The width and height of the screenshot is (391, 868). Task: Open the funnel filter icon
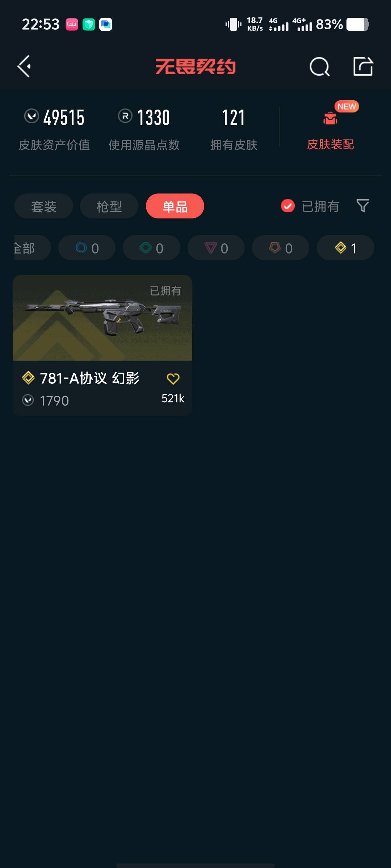(x=363, y=206)
